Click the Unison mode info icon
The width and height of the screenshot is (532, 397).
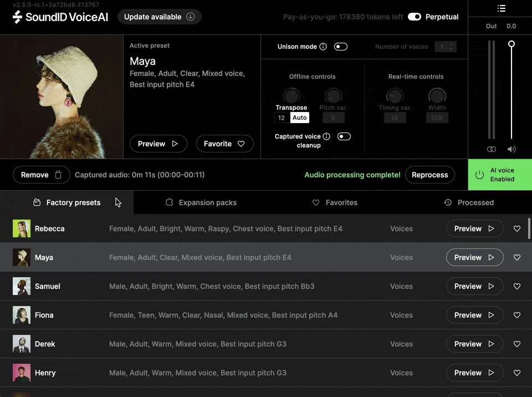point(323,47)
